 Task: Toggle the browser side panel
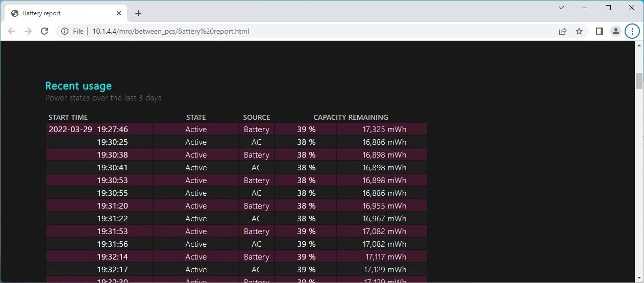pyautogui.click(x=600, y=31)
